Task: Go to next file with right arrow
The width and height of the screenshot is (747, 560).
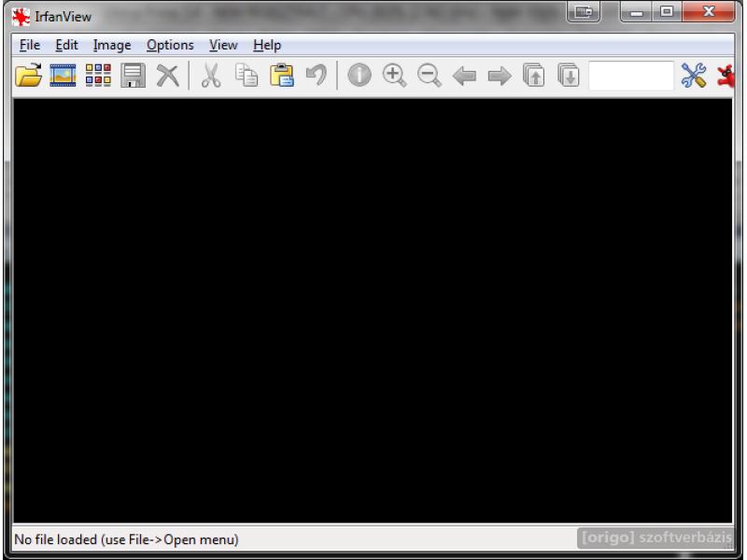Action: 500,76
